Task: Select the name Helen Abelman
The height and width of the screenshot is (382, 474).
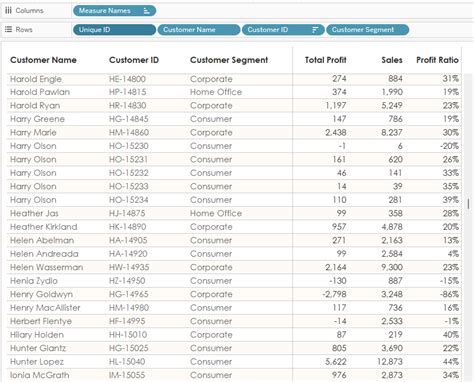Action: point(42,240)
